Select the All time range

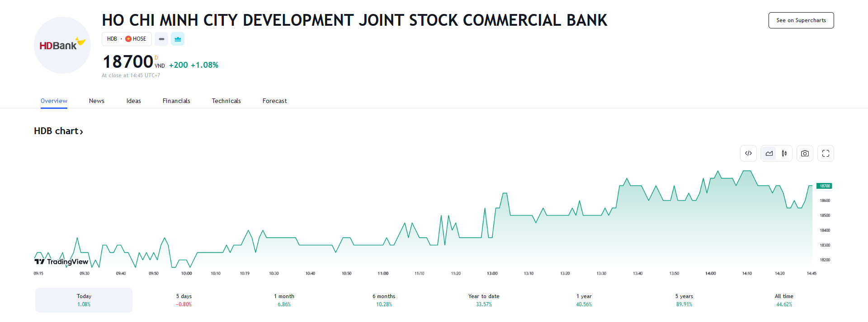click(784, 300)
